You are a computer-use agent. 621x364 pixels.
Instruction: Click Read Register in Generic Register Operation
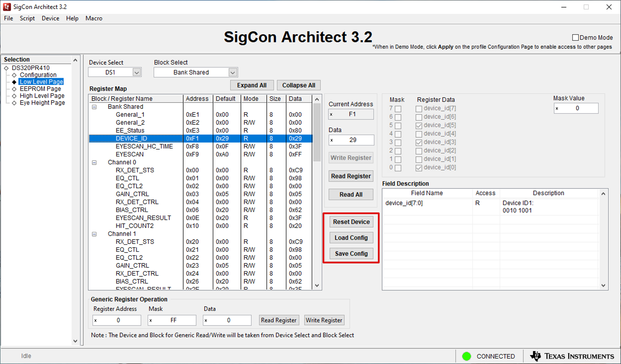(x=279, y=320)
